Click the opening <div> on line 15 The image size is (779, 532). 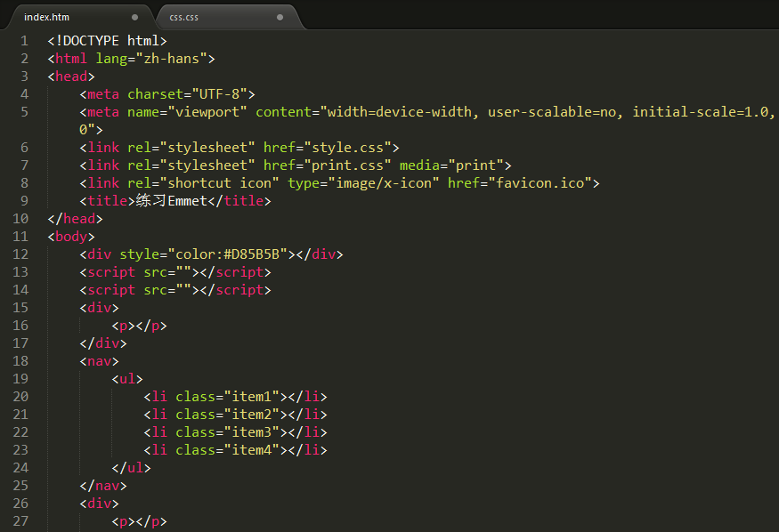(x=100, y=308)
